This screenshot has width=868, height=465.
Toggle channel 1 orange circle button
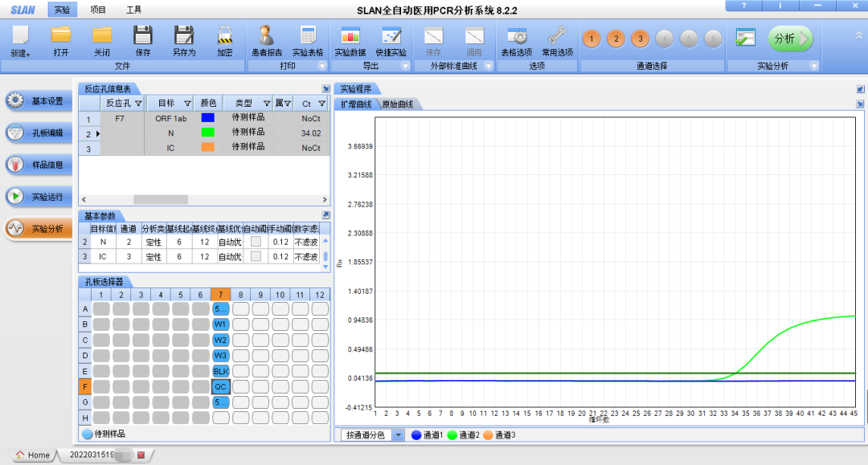pos(592,39)
